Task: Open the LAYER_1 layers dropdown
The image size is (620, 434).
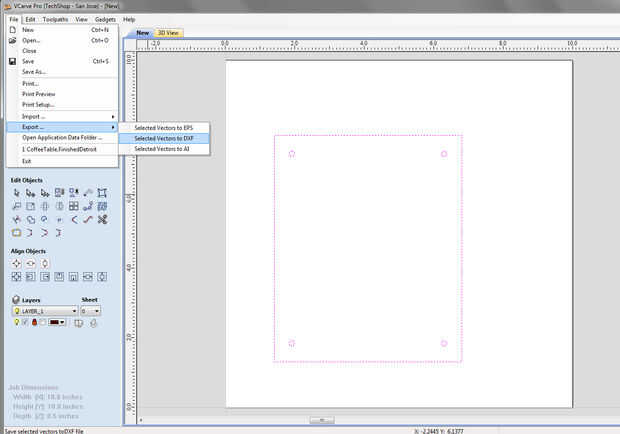Action: tap(45, 311)
